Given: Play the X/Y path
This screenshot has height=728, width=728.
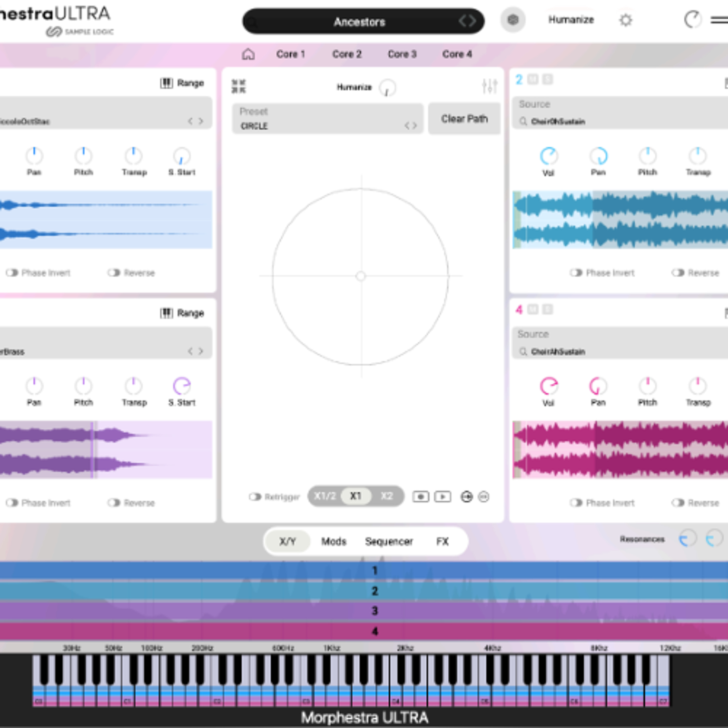Looking at the screenshot, I should pyautogui.click(x=442, y=497).
